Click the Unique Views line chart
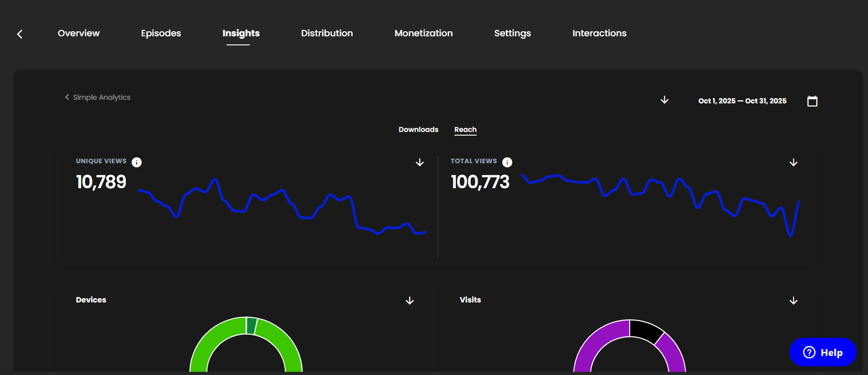The width and height of the screenshot is (868, 375). click(282, 206)
